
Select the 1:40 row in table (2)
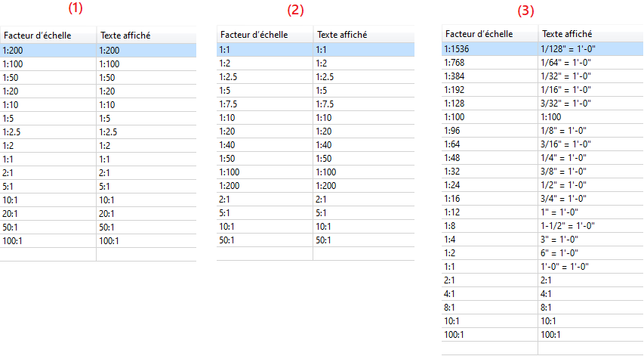click(x=316, y=144)
